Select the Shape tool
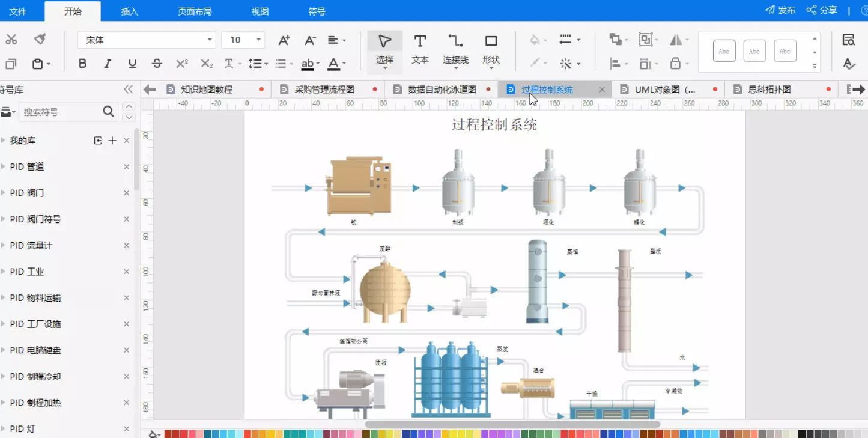 (491, 49)
